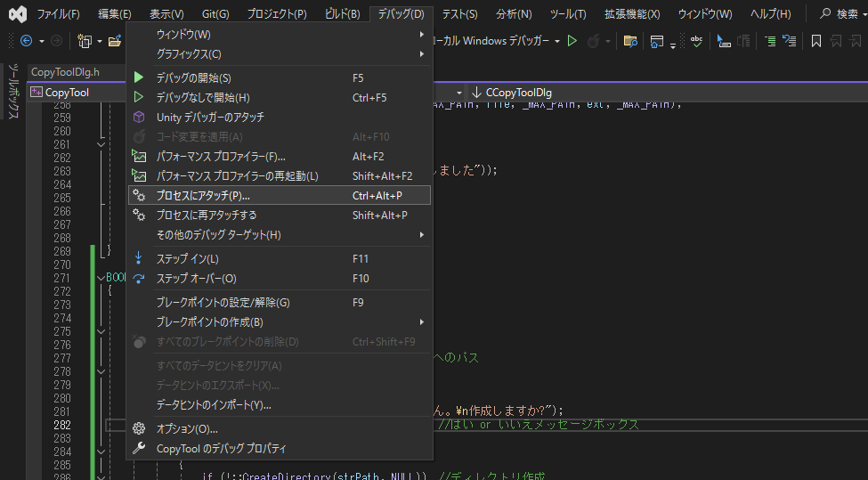Open the CCopyToolDlg class dropdown
Image resolution: width=868 pixels, height=480 pixels.
(519, 92)
